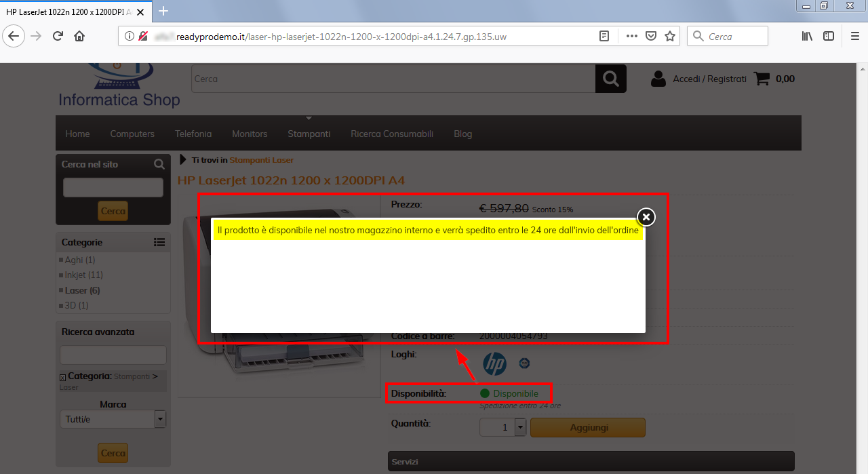Click the quantity field showing 1
The height and width of the screenshot is (474, 868).
497,427
